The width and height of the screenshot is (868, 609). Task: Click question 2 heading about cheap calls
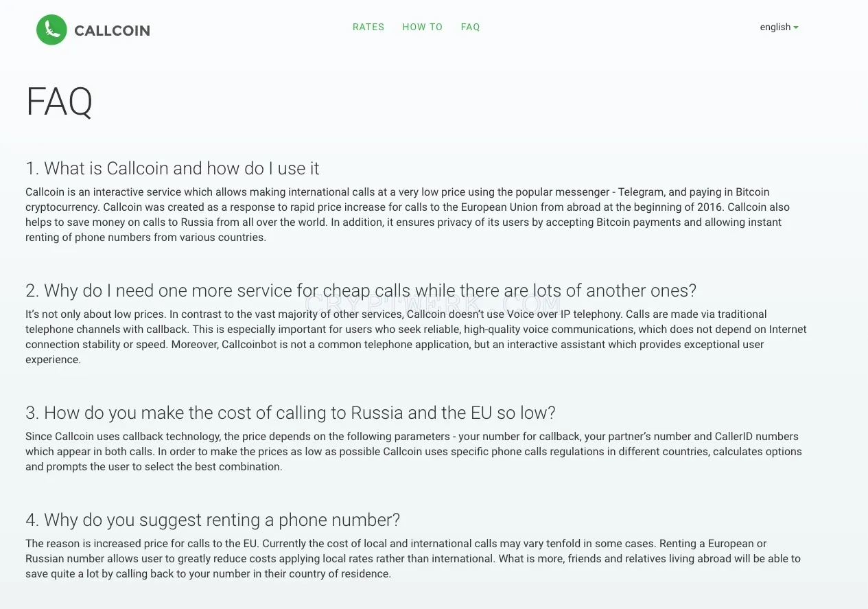pos(361,290)
